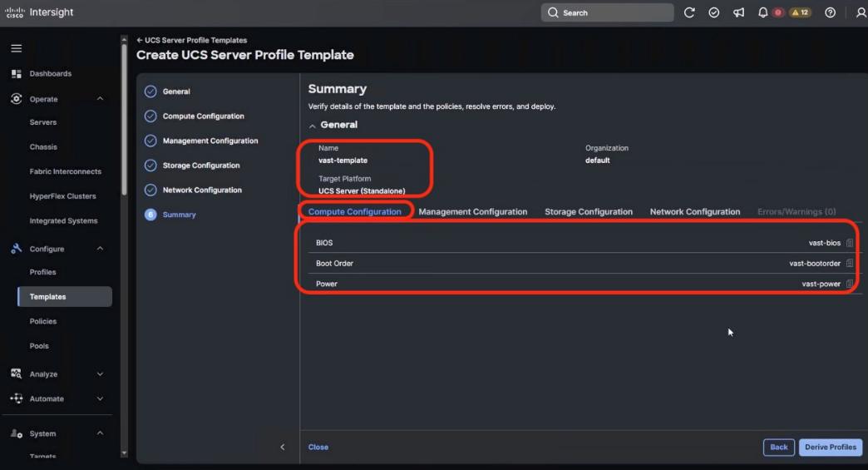The width and height of the screenshot is (868, 470).
Task: Go to Management Configuration wizard step
Action: click(210, 141)
